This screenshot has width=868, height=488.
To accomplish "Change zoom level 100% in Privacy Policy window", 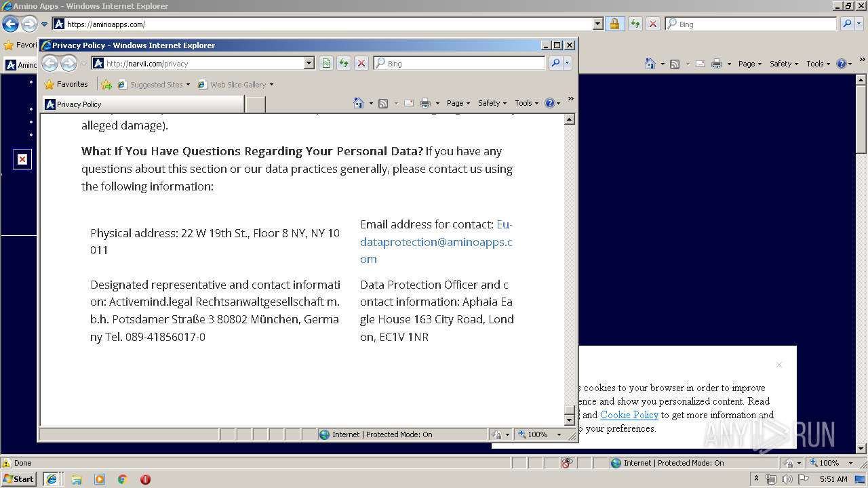I will pyautogui.click(x=540, y=434).
